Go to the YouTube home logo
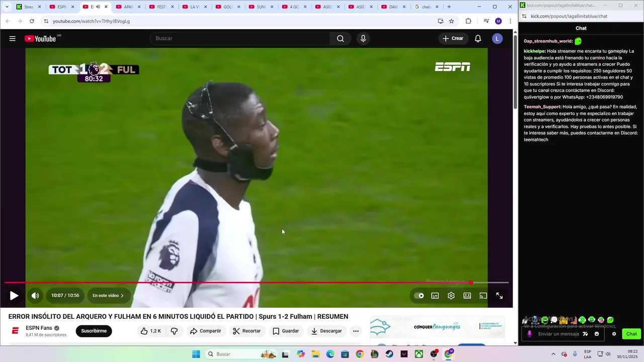Screen dimensions: 644x362 40,39
